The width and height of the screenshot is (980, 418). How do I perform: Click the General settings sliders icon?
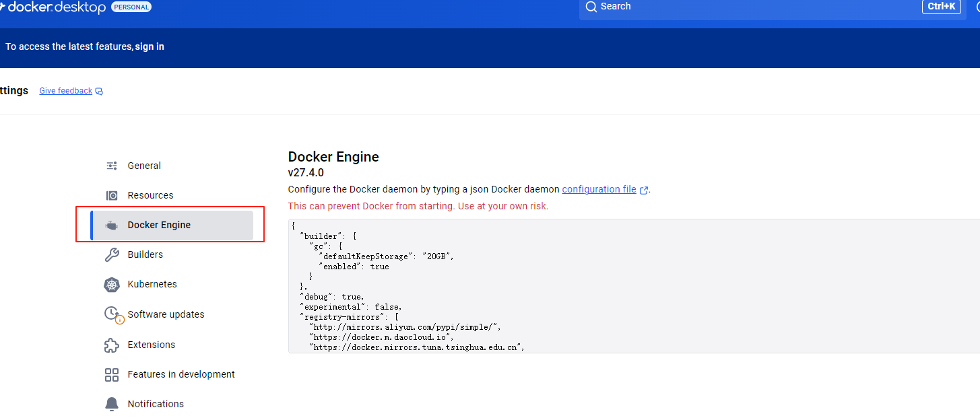tap(112, 166)
